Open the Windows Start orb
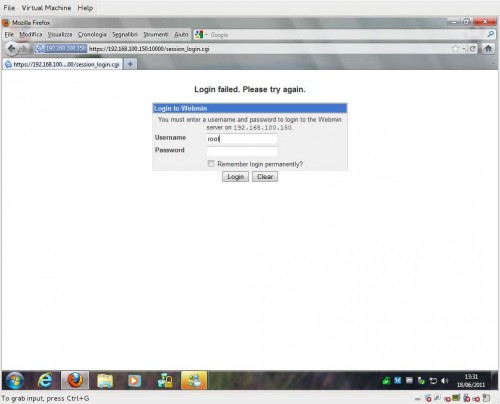The height and width of the screenshot is (404, 500). tap(15, 380)
